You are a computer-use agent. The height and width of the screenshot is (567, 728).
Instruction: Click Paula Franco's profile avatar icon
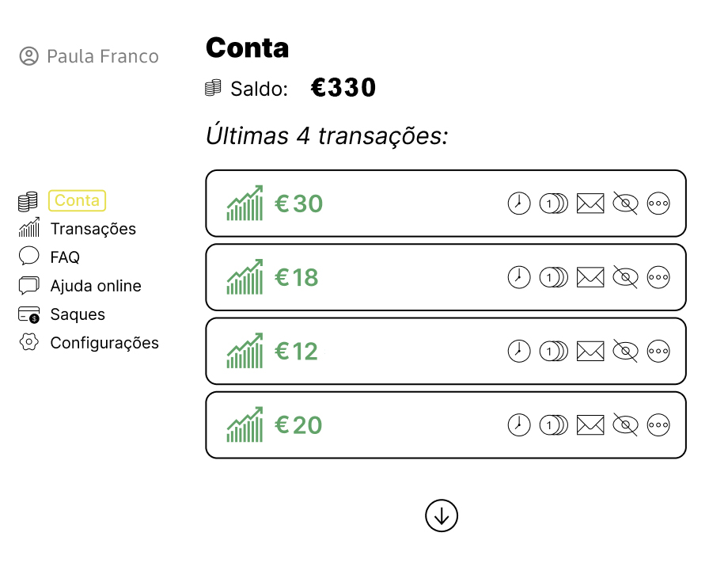point(28,56)
